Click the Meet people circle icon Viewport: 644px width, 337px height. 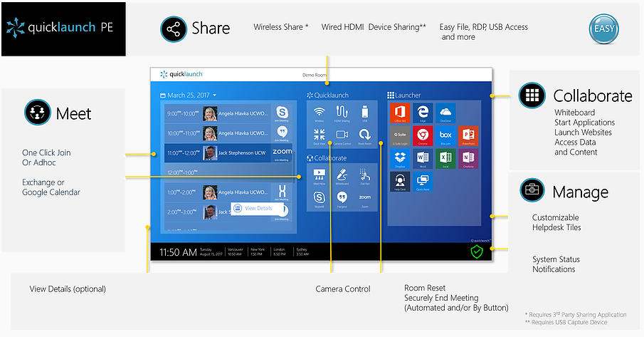click(x=38, y=112)
